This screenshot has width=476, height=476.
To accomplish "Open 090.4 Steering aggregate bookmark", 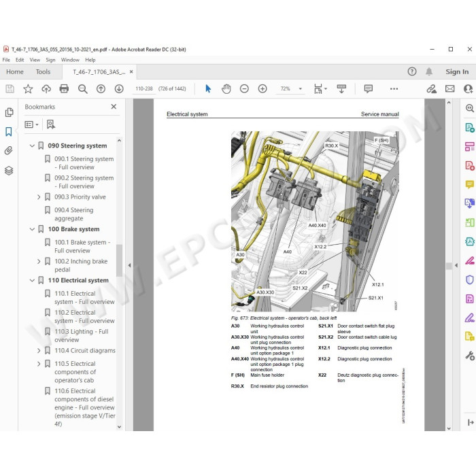I will 73,214.
